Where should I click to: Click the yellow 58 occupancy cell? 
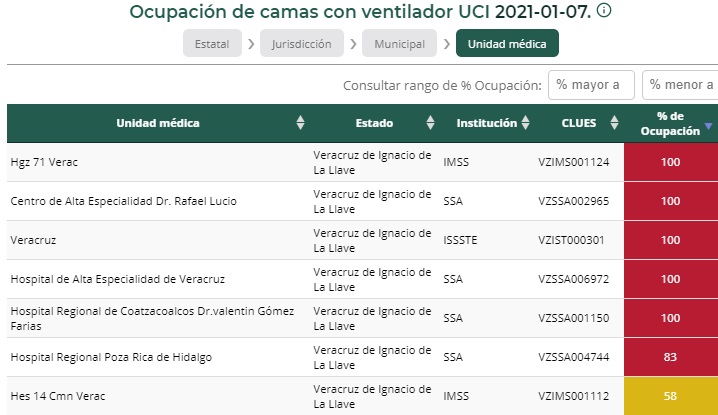point(670,396)
